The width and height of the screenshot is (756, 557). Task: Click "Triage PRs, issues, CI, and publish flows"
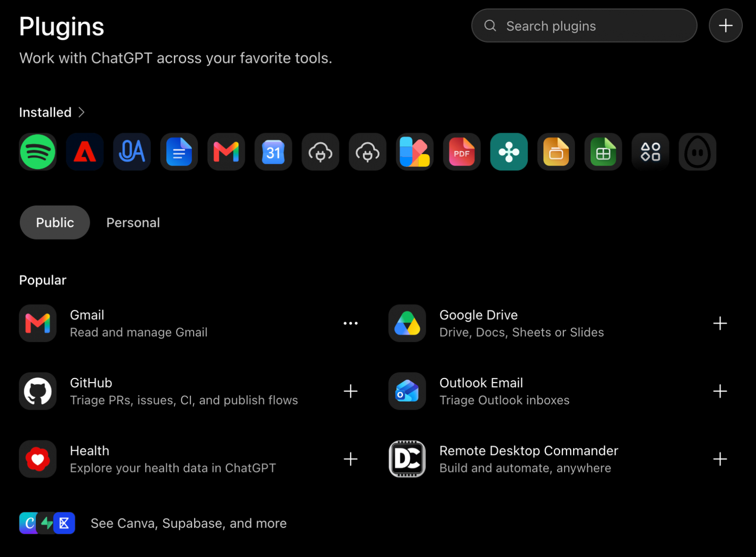(x=184, y=401)
